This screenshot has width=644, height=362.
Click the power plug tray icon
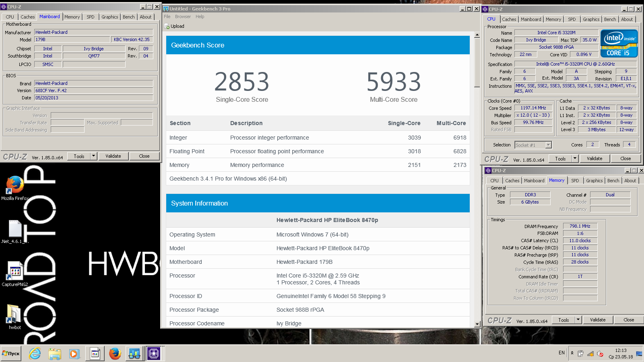click(x=581, y=354)
